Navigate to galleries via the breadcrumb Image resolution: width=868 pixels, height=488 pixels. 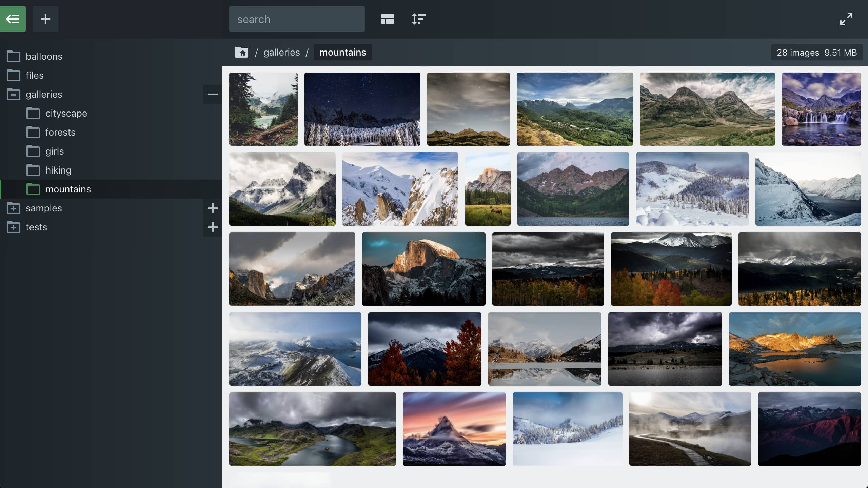[281, 52]
